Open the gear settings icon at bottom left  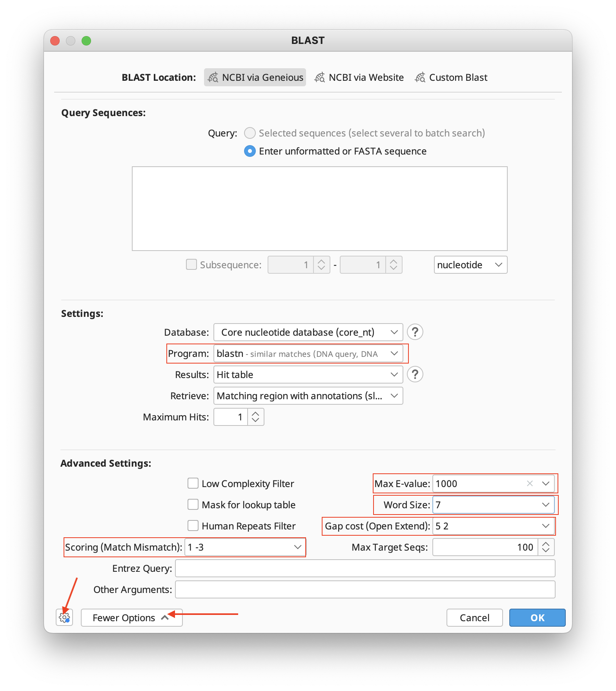pyautogui.click(x=64, y=618)
